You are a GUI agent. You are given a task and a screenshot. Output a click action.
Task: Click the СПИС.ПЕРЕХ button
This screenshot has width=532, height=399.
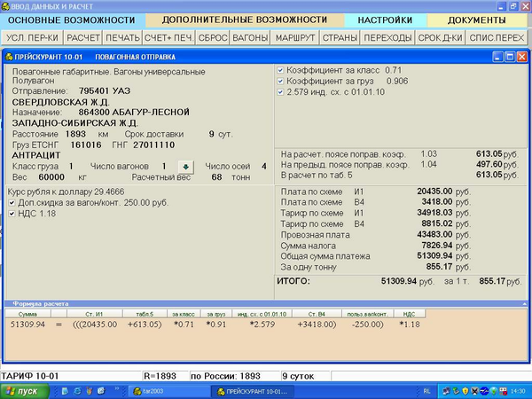(497, 37)
